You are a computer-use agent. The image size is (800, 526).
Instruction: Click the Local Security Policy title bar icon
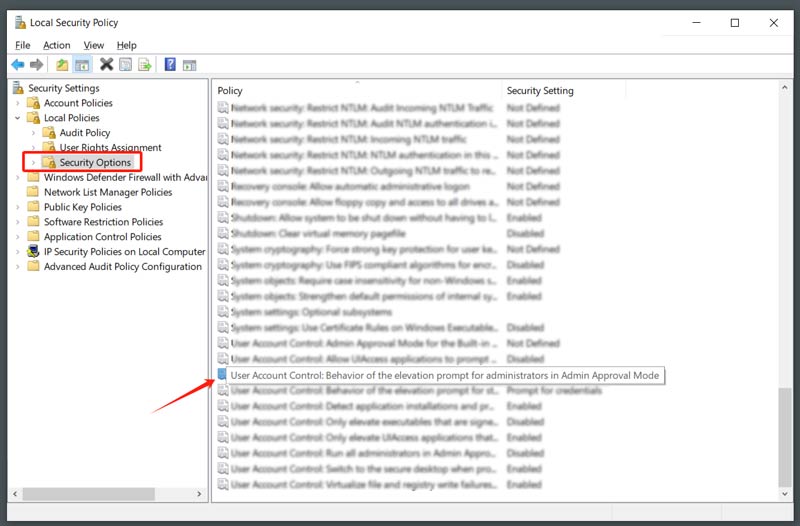tap(20, 22)
